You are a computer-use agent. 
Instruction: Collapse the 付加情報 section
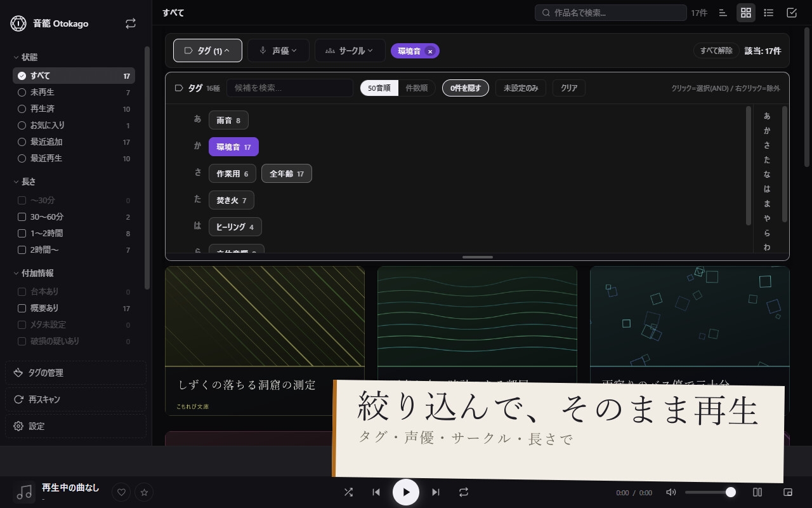(34, 273)
